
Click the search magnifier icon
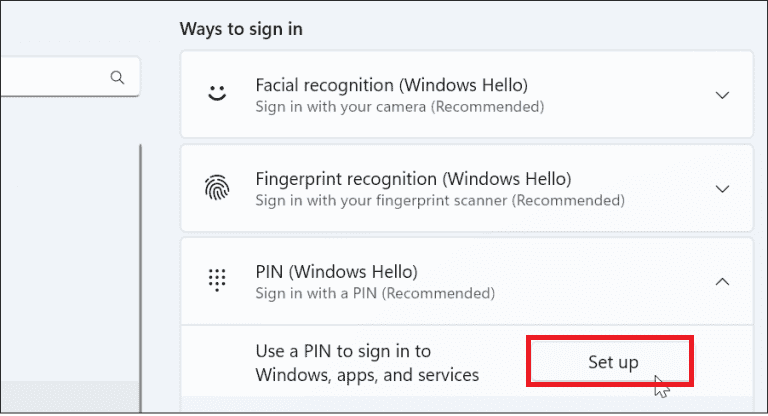[x=117, y=77]
